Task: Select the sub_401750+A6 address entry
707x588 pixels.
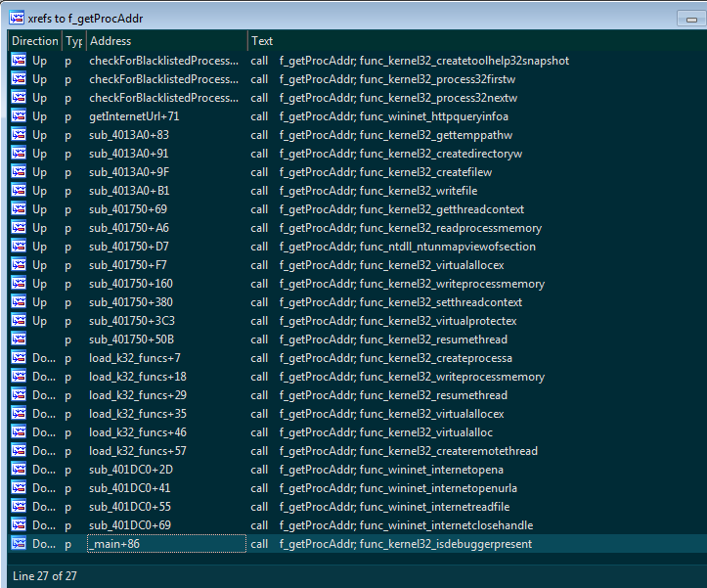Action: pos(128,228)
